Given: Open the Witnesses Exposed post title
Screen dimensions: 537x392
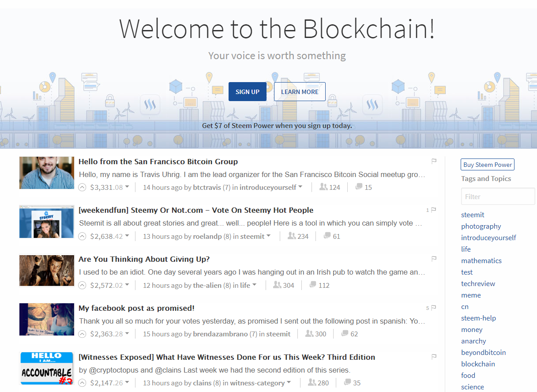Looking at the screenshot, I should [x=227, y=357].
